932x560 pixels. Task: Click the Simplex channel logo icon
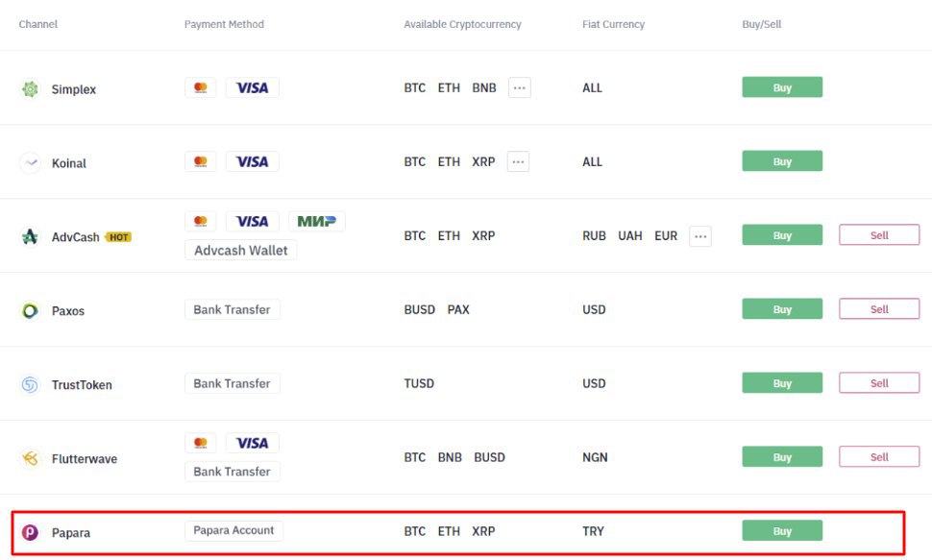point(30,89)
